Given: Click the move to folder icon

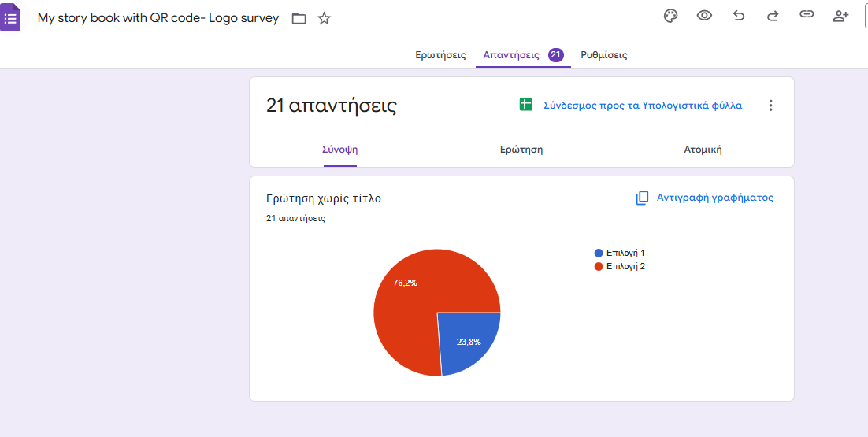Looking at the screenshot, I should coord(299,18).
